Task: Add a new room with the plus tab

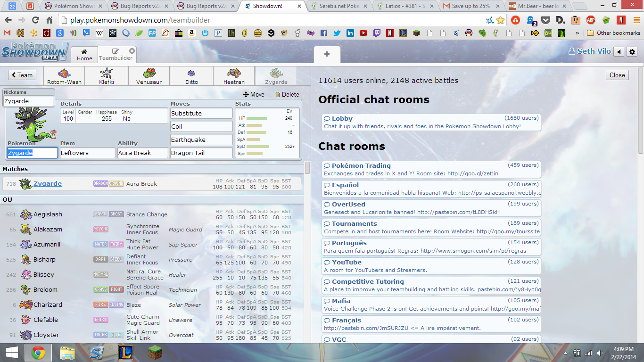Action: tap(327, 54)
